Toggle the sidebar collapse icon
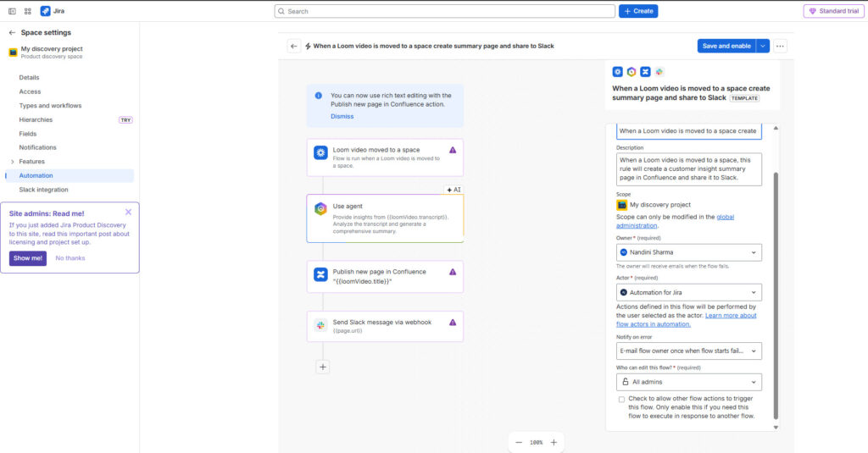 [x=12, y=11]
